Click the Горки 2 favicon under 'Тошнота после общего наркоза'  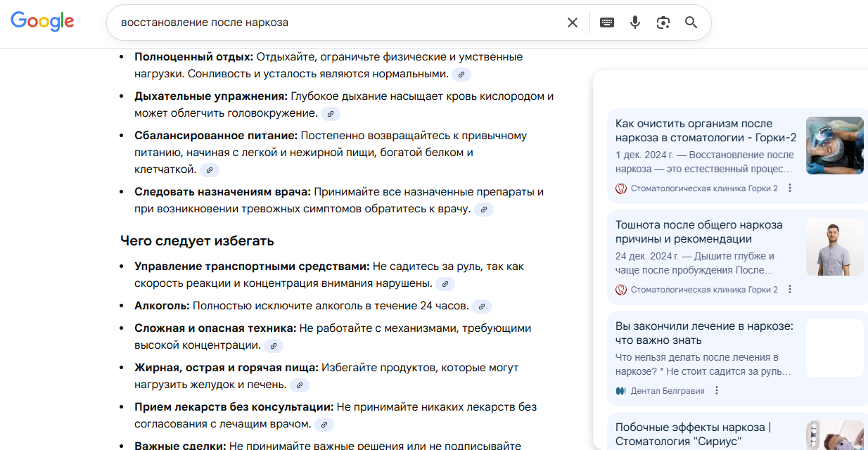621,290
